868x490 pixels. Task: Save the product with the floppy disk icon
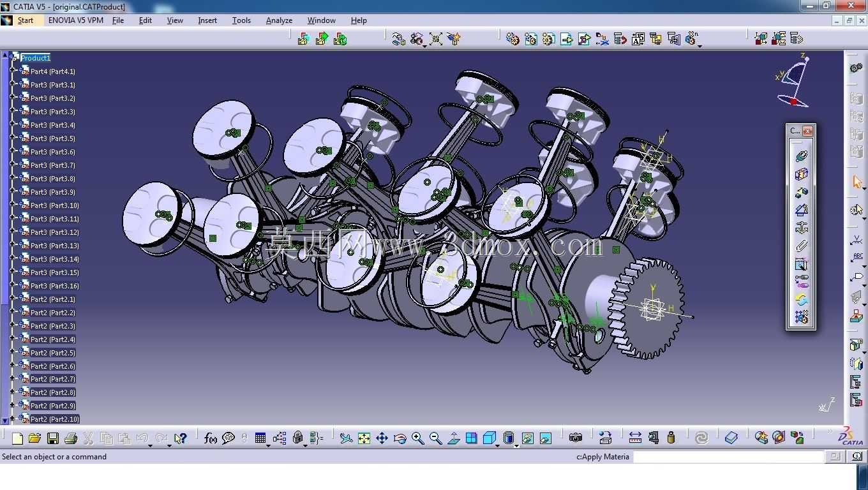point(53,438)
